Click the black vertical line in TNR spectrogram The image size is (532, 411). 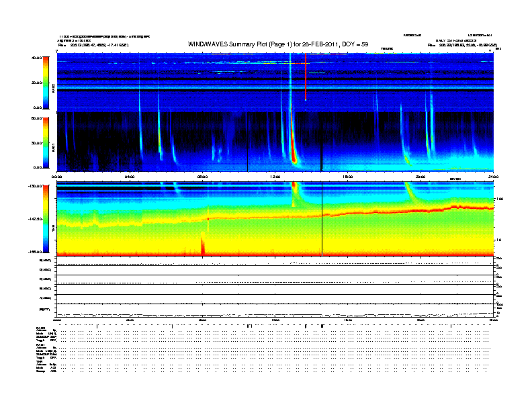tap(322, 219)
